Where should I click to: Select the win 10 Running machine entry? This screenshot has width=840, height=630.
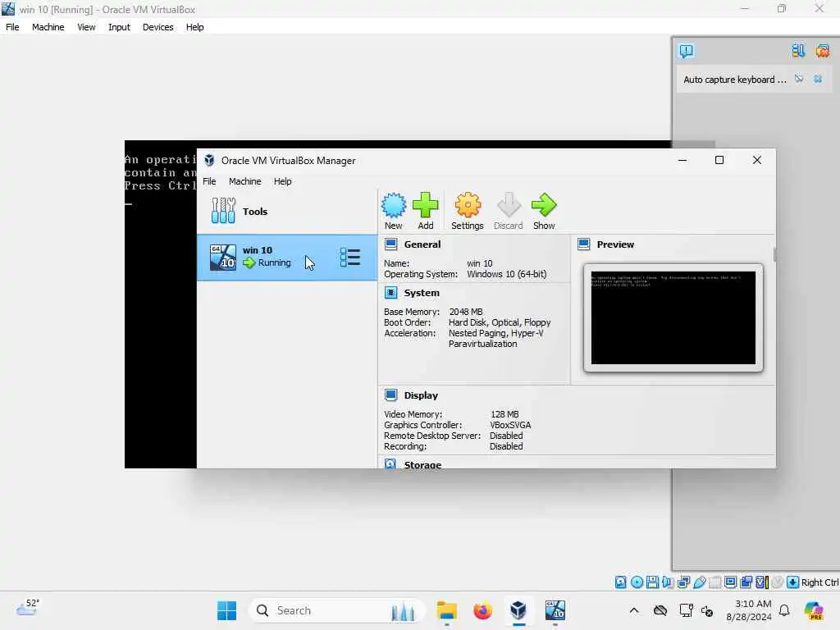pos(287,257)
